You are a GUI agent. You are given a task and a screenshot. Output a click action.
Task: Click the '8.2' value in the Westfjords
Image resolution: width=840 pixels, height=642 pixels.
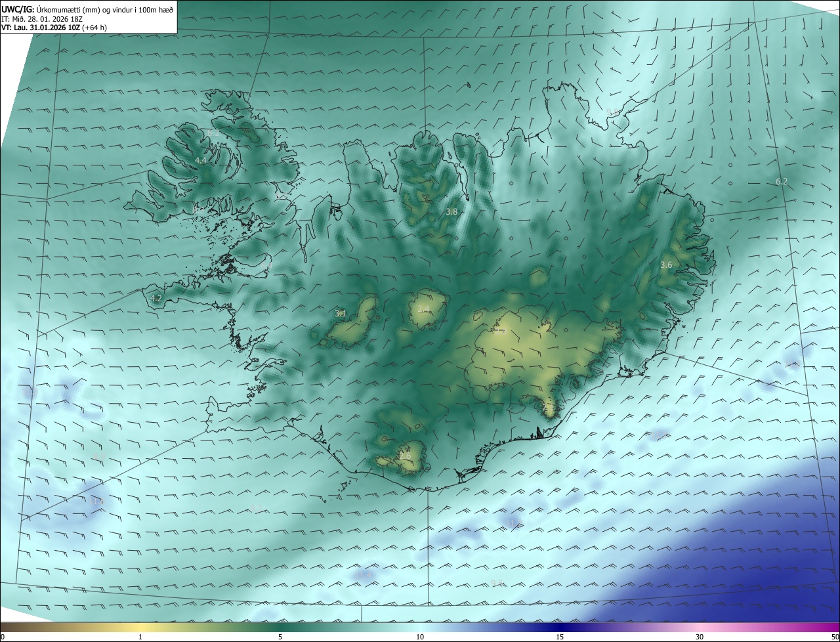[213, 133]
